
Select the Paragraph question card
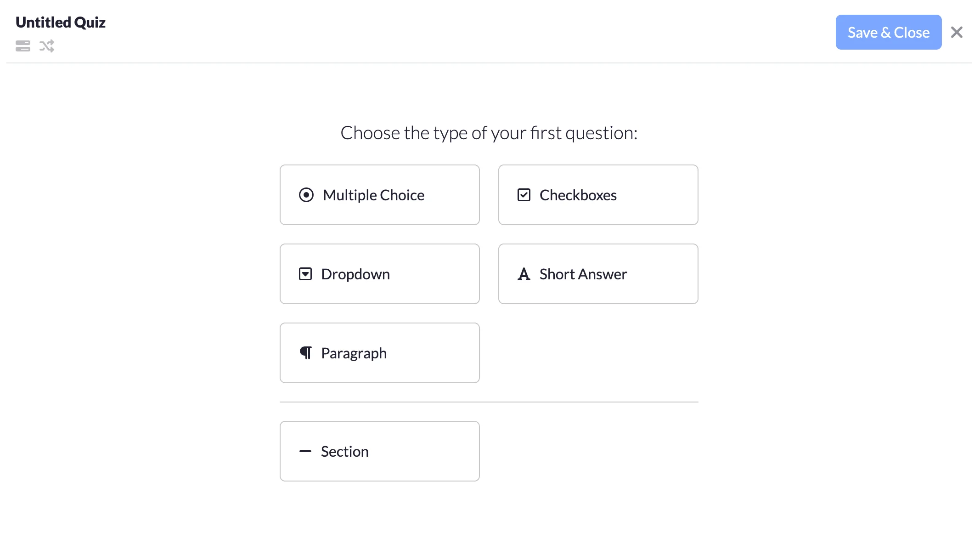coord(379,353)
